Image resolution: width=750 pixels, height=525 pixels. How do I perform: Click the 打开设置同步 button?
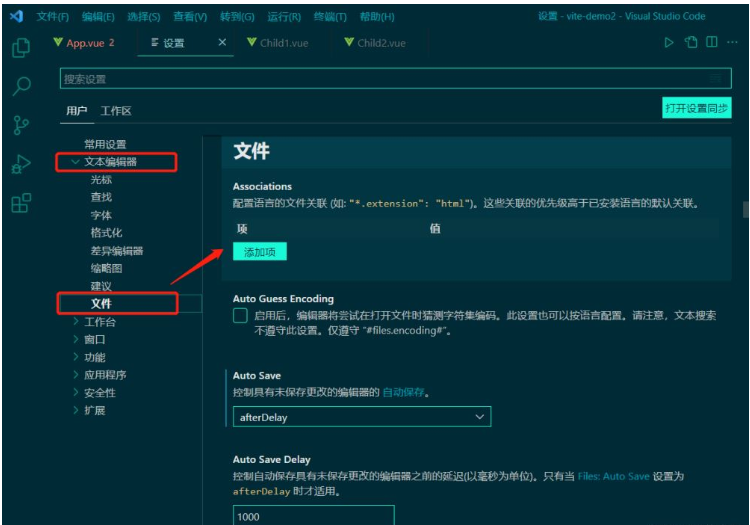pyautogui.click(x=696, y=108)
